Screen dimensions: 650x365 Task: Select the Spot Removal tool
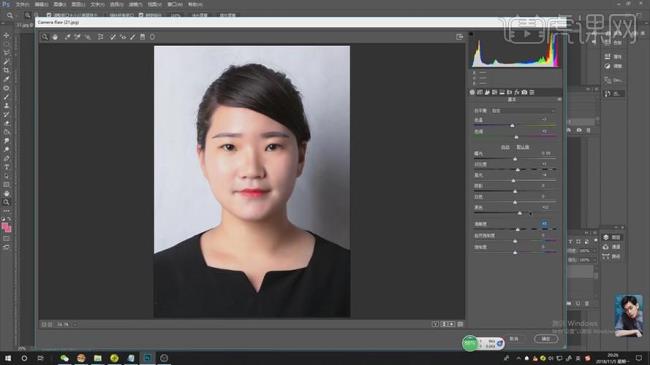[112, 37]
